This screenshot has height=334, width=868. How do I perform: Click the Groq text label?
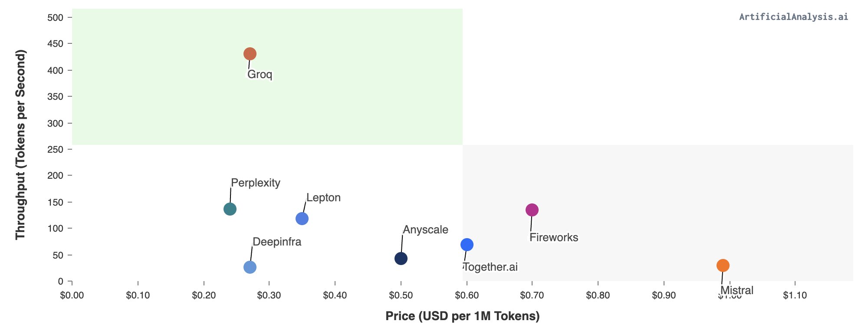point(260,74)
